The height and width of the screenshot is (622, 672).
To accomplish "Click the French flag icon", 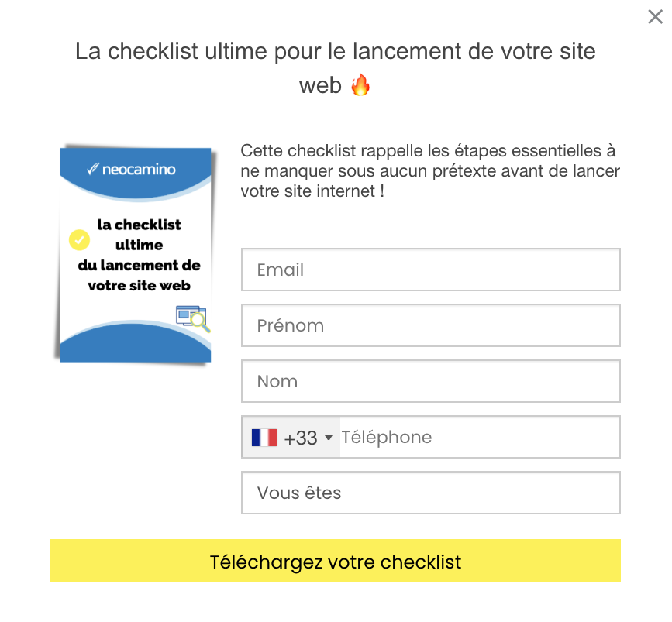I will [x=264, y=438].
